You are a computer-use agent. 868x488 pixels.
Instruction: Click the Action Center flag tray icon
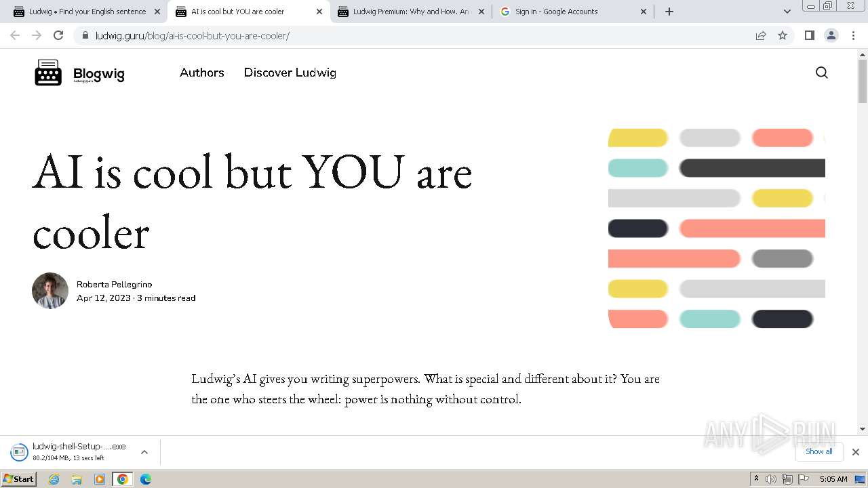tap(804, 479)
